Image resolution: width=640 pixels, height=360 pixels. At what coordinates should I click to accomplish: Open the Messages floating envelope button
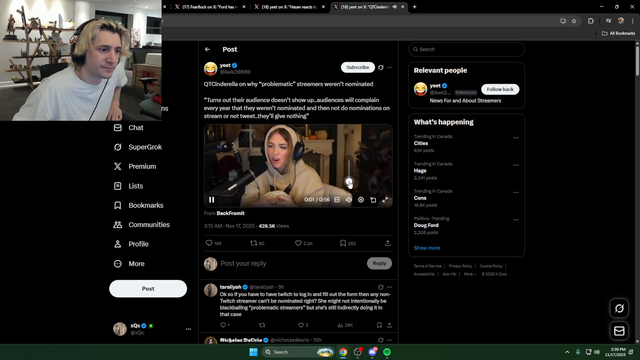pyautogui.click(x=619, y=331)
